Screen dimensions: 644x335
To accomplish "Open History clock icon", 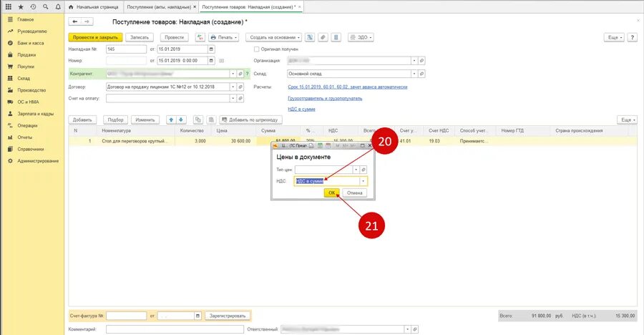I will 33,7.
